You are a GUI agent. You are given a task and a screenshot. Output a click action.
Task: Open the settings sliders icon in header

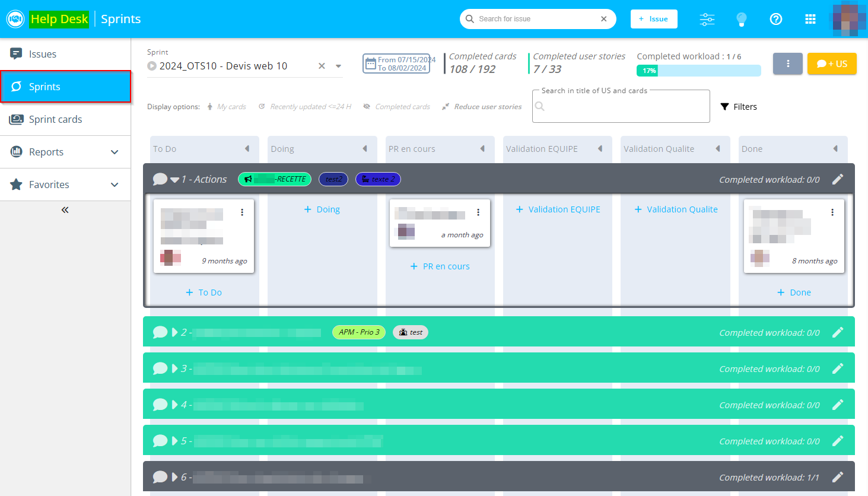point(707,19)
